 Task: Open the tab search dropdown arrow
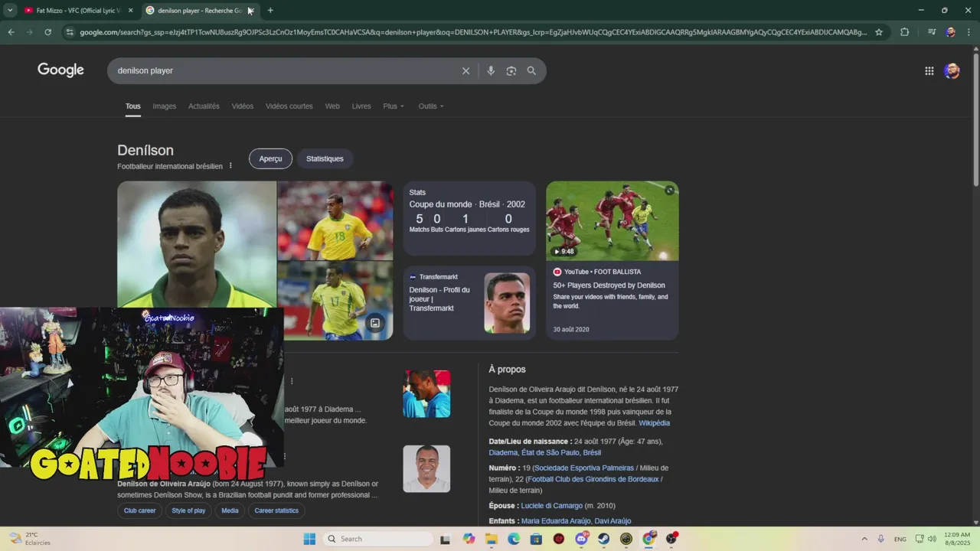click(10, 10)
